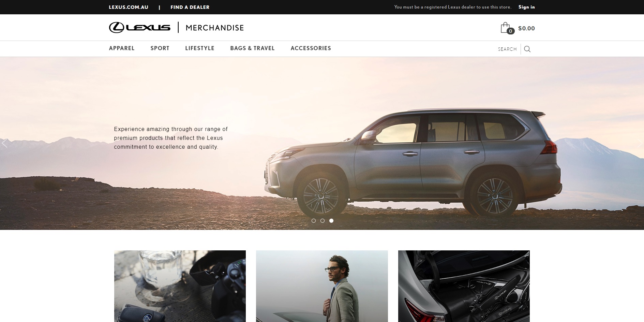Click into the Search field

507,49
